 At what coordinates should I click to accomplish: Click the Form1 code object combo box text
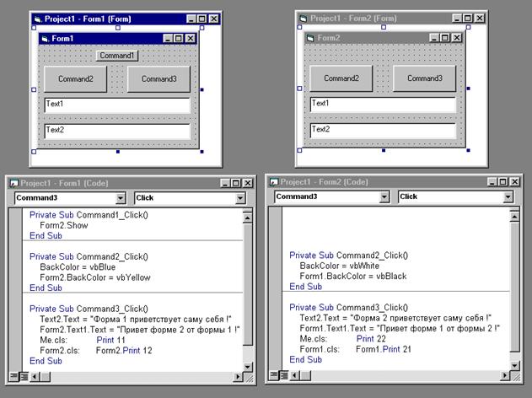(36, 198)
